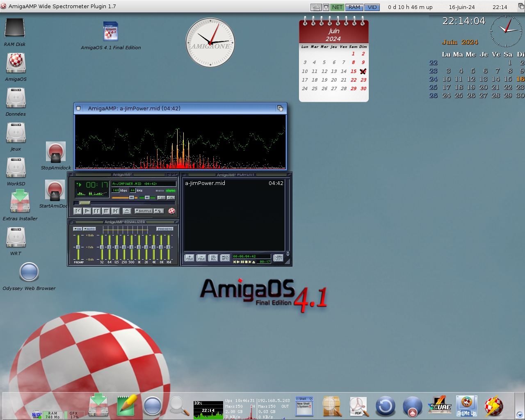Toggle the equalizer ON button
The width and height of the screenshot is (525, 420).
78,229
